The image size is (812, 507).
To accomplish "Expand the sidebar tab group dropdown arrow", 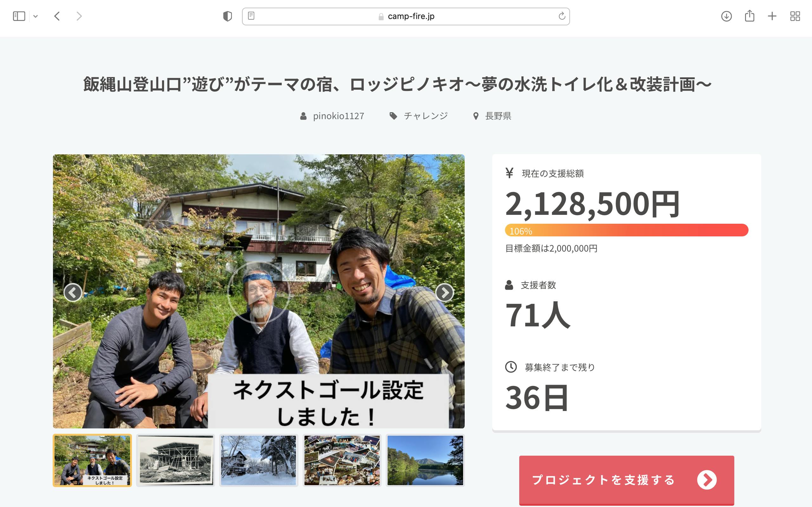I will [36, 16].
